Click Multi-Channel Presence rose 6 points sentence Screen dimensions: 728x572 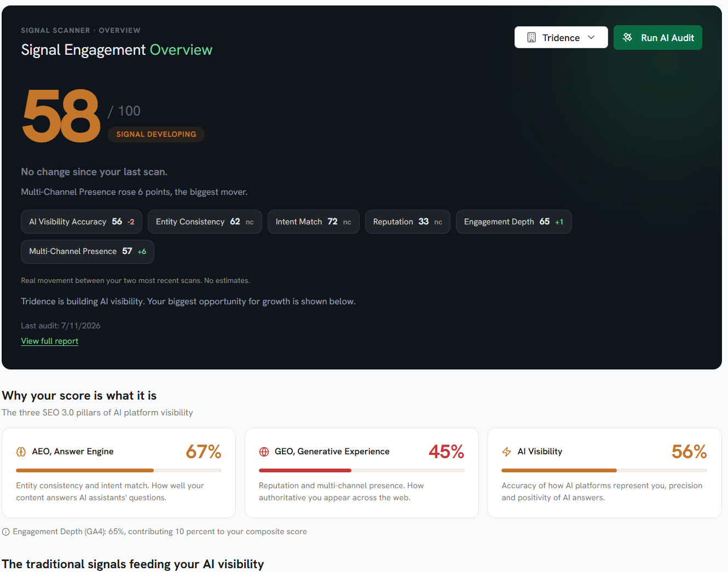pyautogui.click(x=134, y=192)
